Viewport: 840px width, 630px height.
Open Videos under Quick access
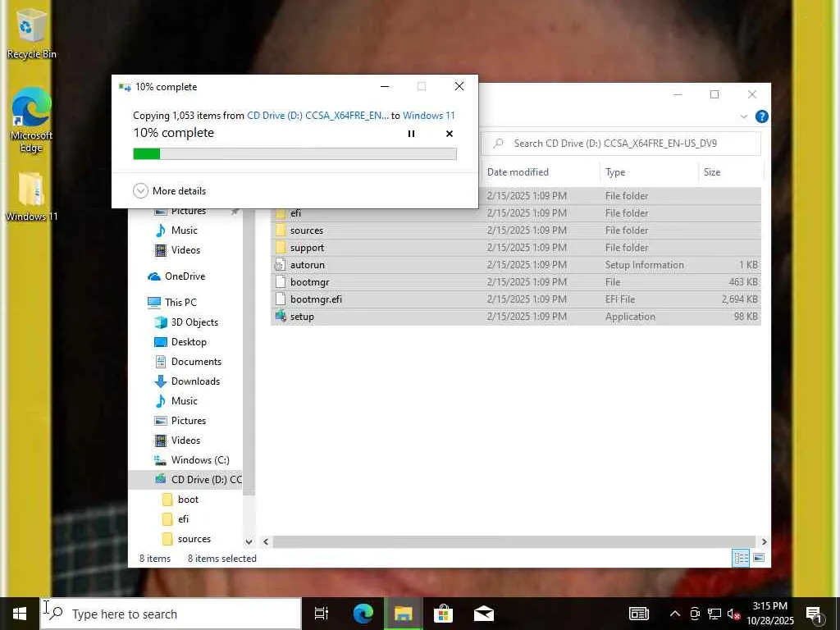185,250
